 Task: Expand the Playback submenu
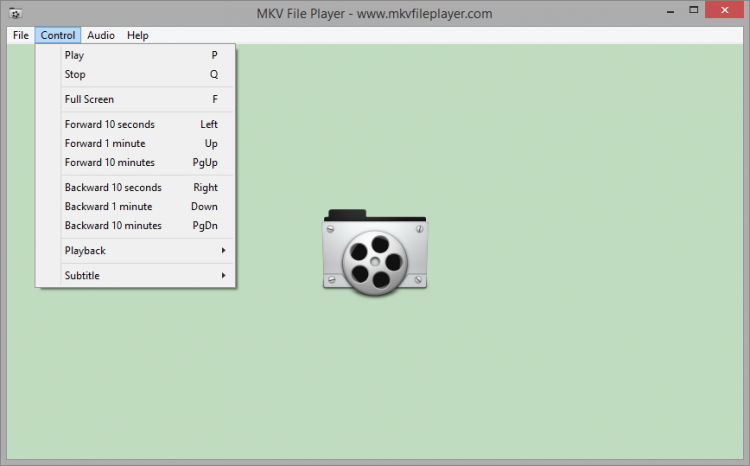135,251
